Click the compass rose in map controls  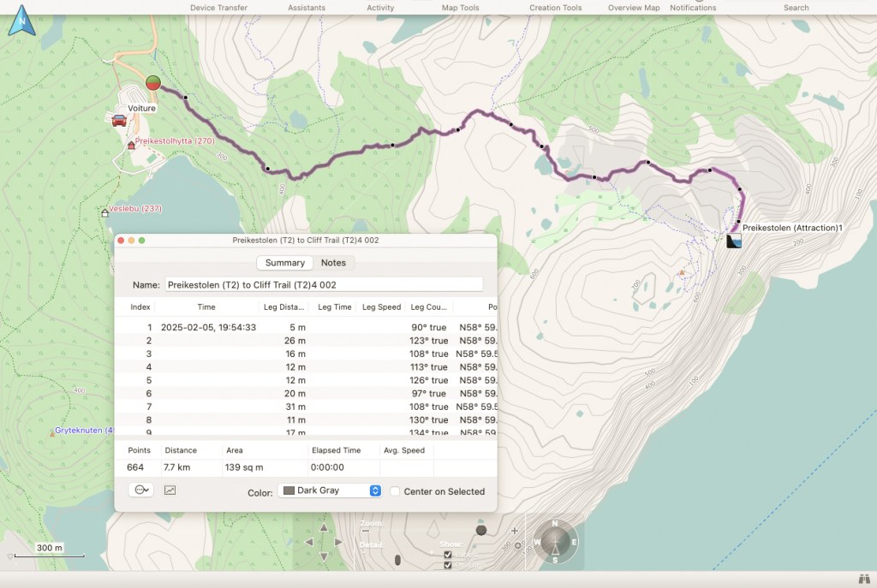click(x=554, y=542)
